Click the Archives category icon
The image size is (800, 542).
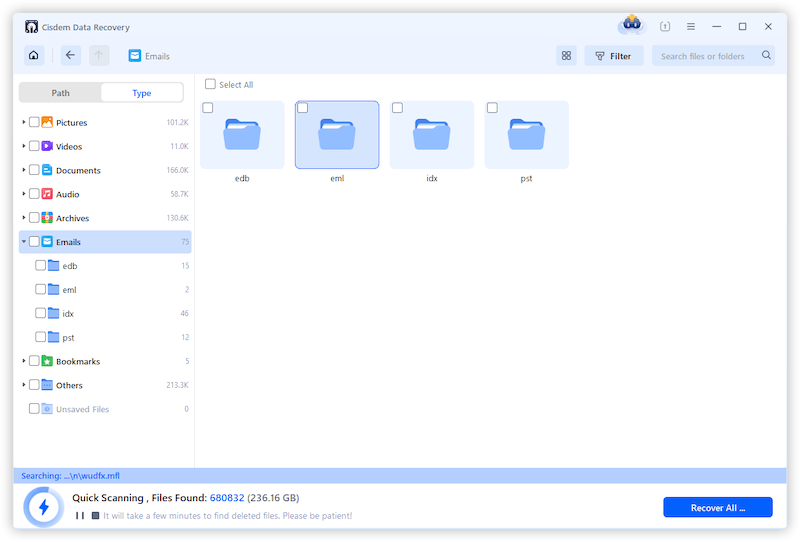click(x=47, y=218)
